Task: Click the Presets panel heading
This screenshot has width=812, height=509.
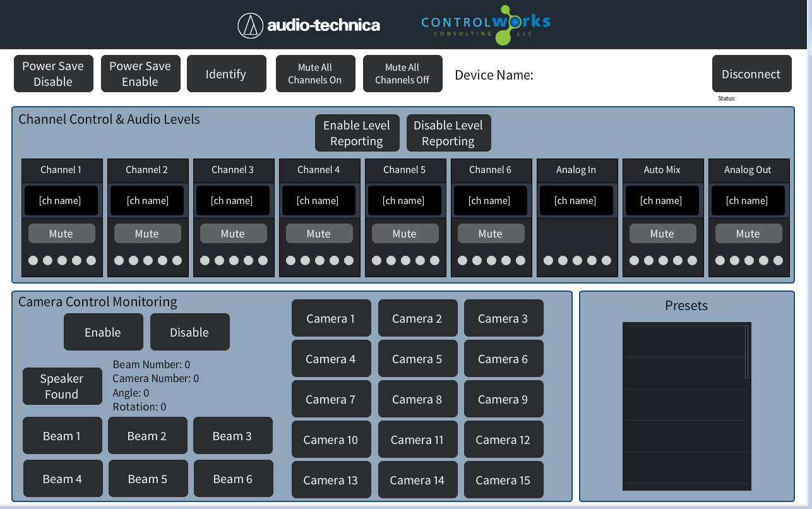Action: coord(686,306)
